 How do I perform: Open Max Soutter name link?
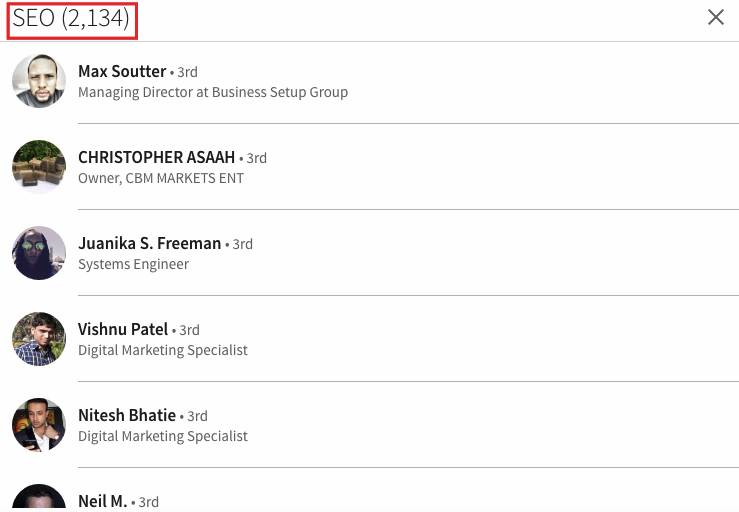122,71
